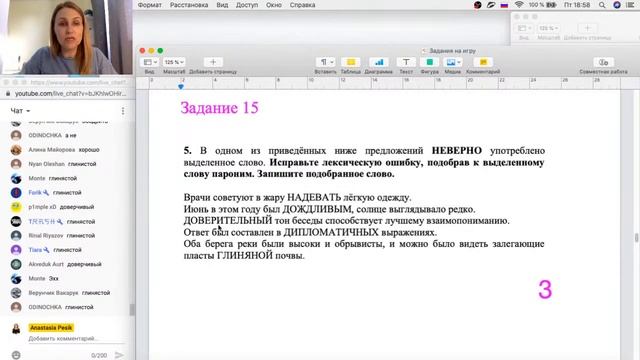
Task: Open the Вставить insert paragraph button
Action: click(325, 62)
